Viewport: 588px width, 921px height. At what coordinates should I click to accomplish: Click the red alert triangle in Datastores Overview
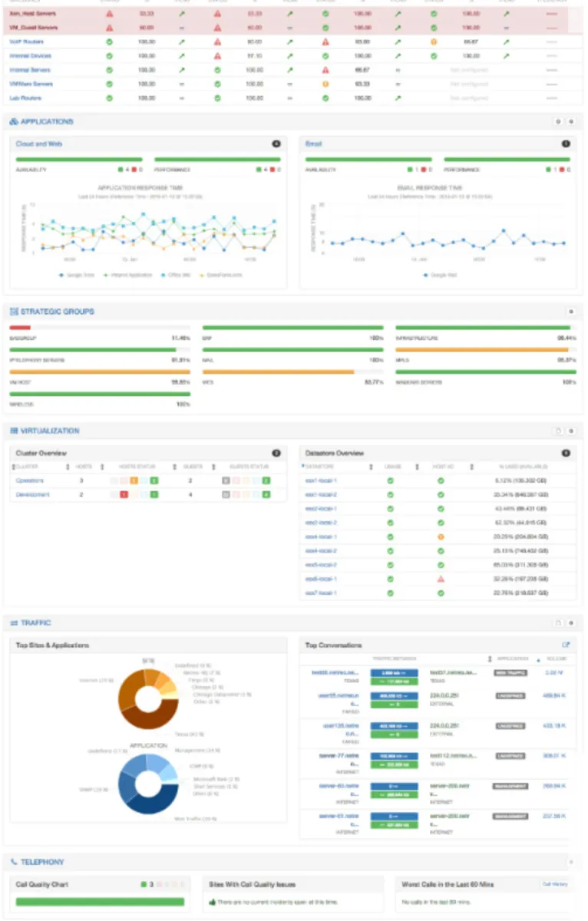pos(441,579)
